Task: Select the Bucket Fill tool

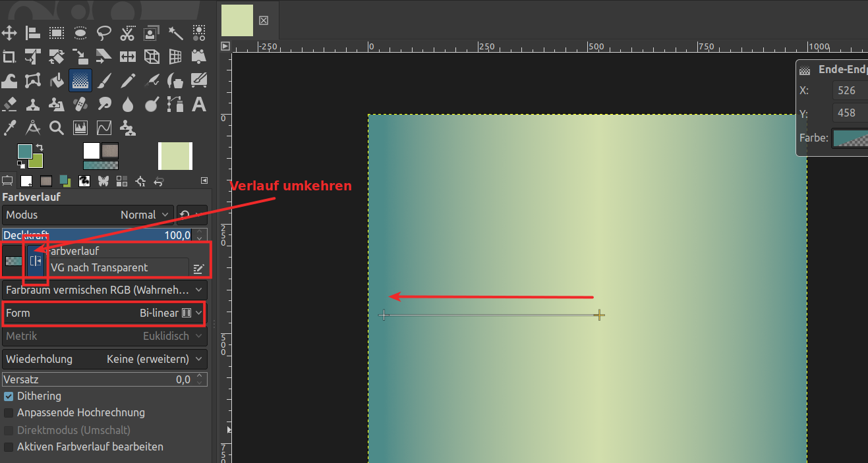Action: (x=57, y=80)
